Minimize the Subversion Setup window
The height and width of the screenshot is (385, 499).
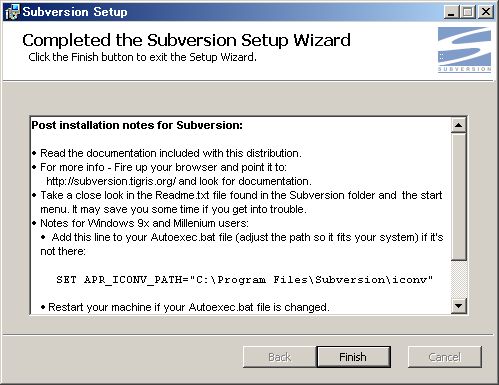point(451,12)
